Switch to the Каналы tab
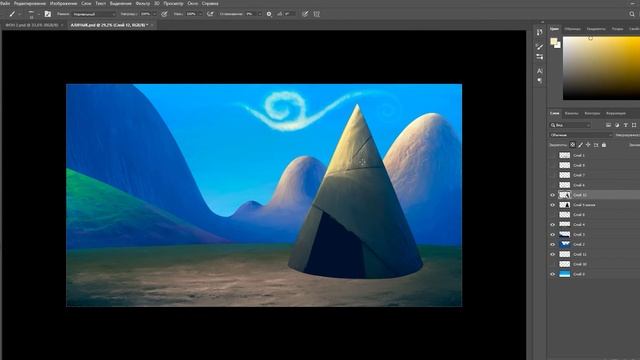Screen dimensions: 640x360 [571, 113]
